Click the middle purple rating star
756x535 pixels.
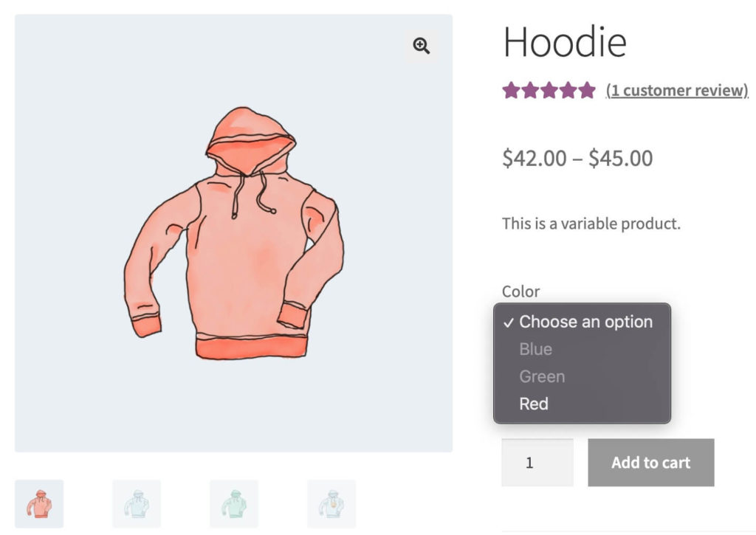pyautogui.click(x=549, y=90)
